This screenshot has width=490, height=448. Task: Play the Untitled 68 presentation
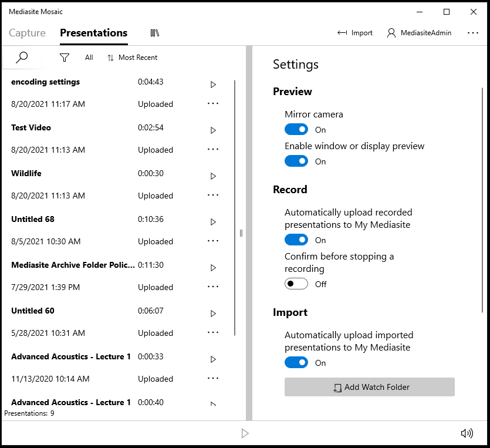pyautogui.click(x=213, y=222)
